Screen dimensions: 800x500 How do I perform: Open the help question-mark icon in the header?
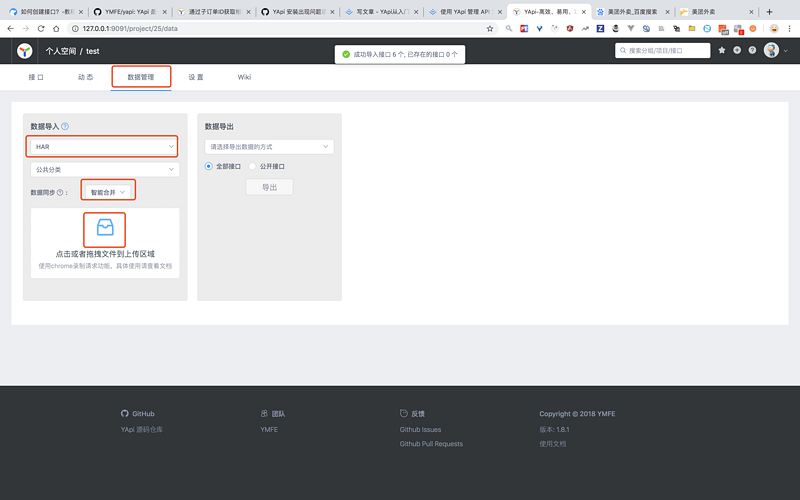tap(752, 50)
